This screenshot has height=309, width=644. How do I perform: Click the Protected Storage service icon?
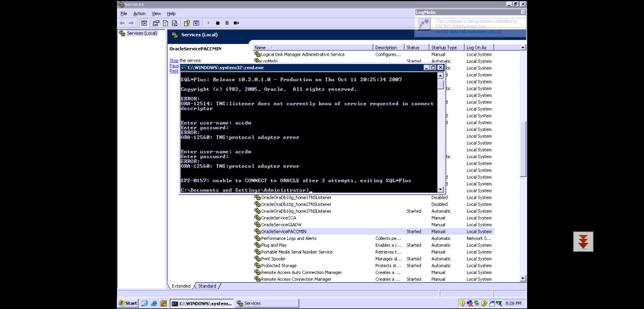tap(258, 266)
